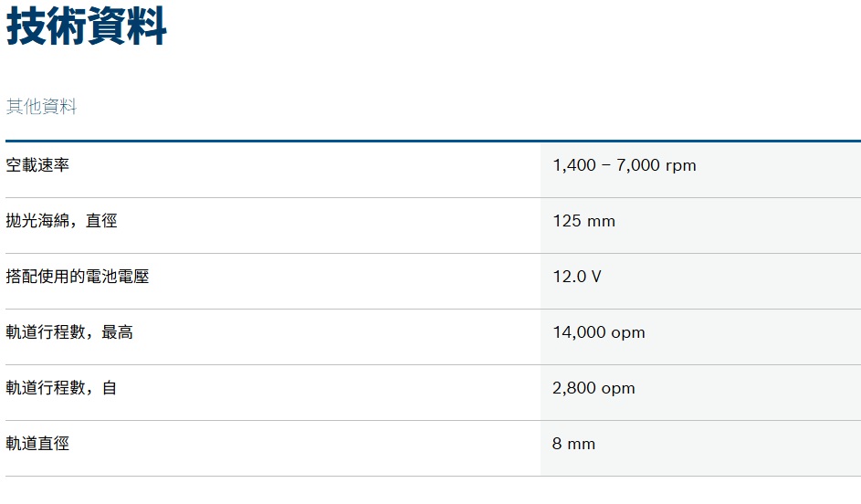Select the 12.0 V voltage value
861x504 pixels.
coord(577,277)
